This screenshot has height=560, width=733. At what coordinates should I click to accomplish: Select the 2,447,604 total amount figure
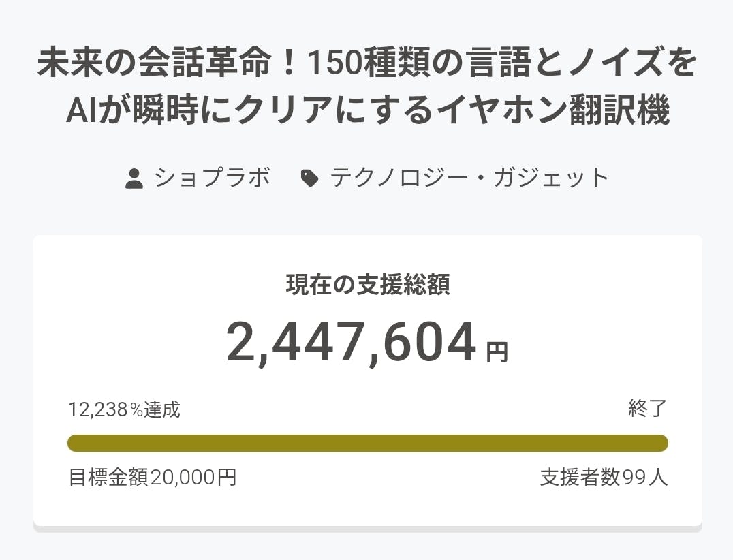(x=351, y=343)
